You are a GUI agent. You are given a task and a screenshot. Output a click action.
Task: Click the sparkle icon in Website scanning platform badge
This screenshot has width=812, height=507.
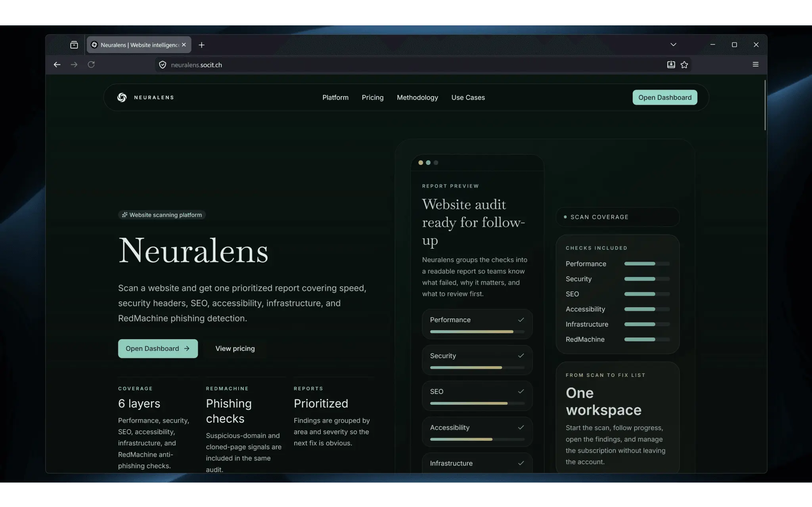[124, 215]
